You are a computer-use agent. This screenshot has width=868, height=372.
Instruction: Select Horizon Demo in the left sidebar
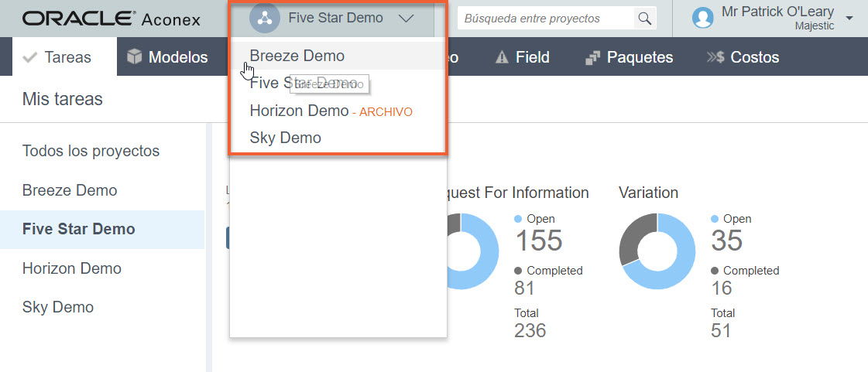72,268
